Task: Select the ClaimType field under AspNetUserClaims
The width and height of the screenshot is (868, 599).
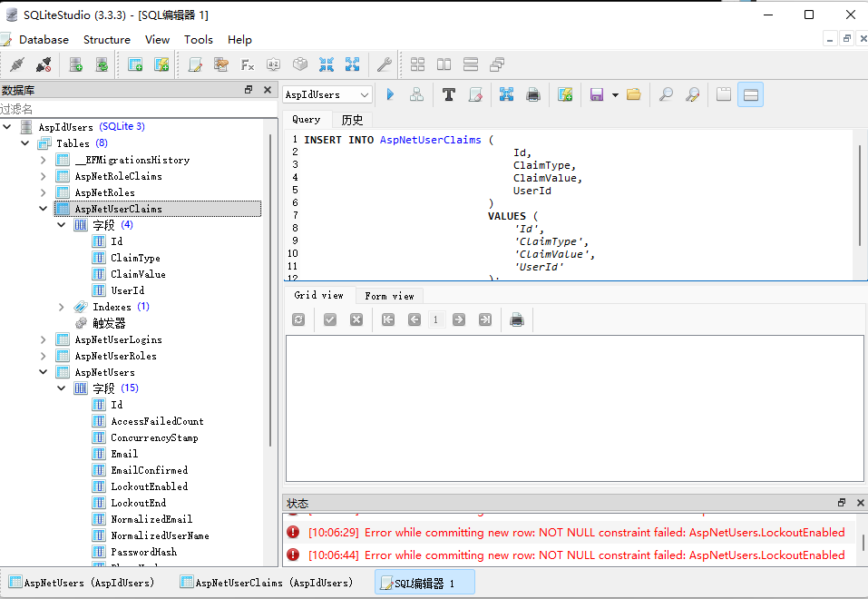Action: (x=136, y=258)
